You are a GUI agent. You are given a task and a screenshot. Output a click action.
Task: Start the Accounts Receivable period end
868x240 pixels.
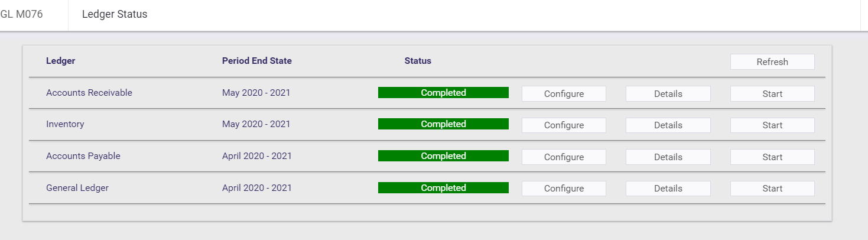(772, 94)
